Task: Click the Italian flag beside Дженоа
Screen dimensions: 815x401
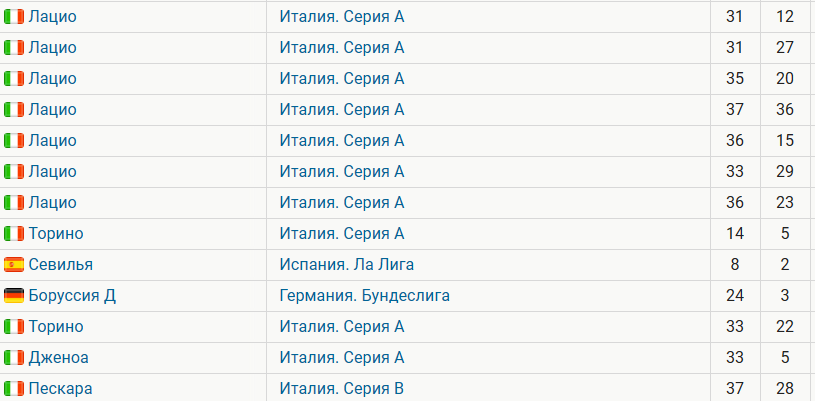Action: [14, 358]
